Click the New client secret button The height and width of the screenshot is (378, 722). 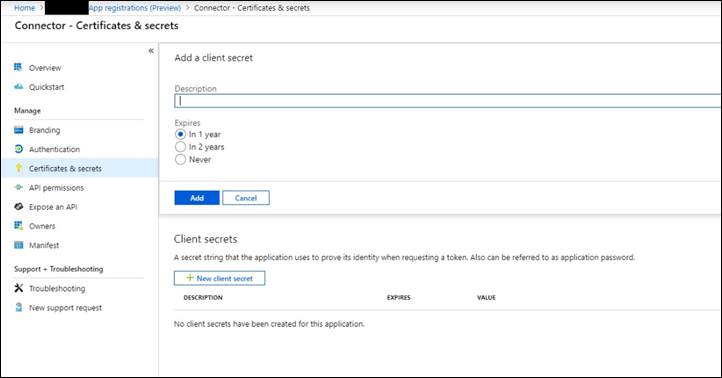219,278
